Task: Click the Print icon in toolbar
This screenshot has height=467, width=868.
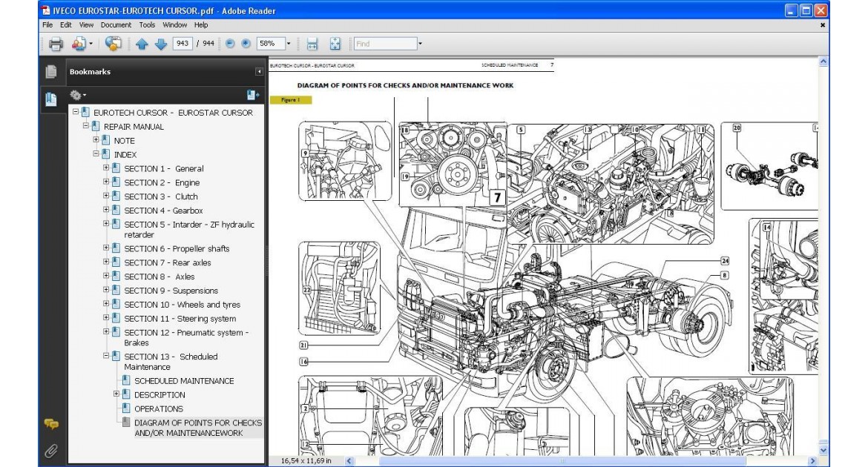Action: (56, 44)
